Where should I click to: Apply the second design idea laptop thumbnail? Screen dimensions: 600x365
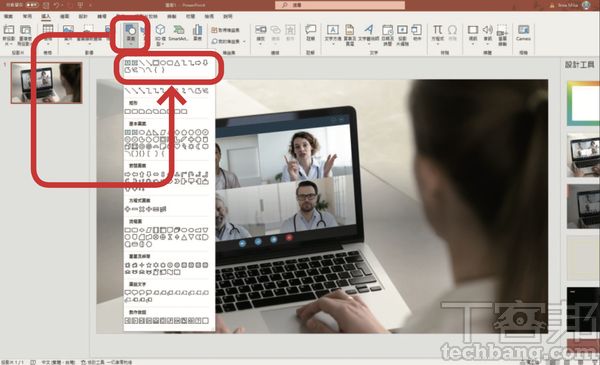tap(583, 155)
